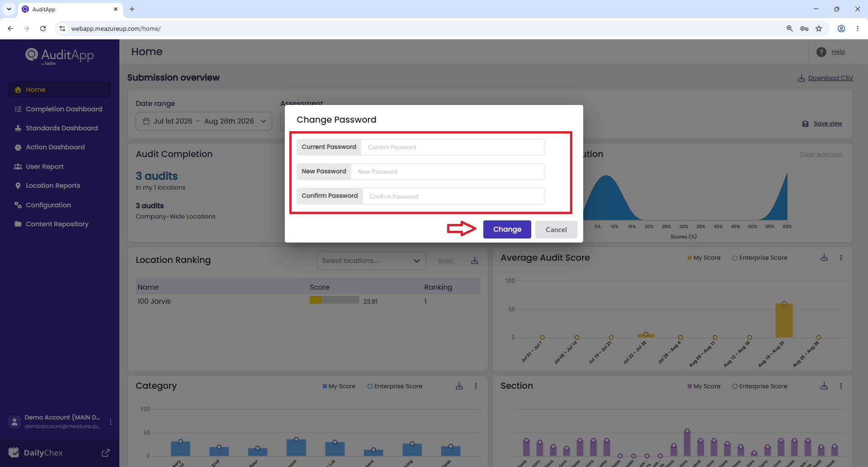Image resolution: width=868 pixels, height=467 pixels.
Task: Open a new browser tab
Action: (132, 9)
